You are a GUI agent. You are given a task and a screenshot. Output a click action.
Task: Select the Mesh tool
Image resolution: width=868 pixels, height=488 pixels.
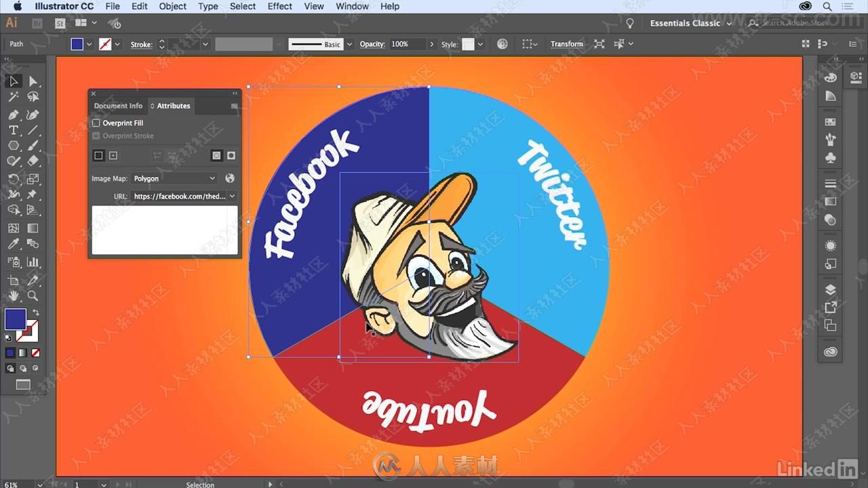[x=13, y=228]
